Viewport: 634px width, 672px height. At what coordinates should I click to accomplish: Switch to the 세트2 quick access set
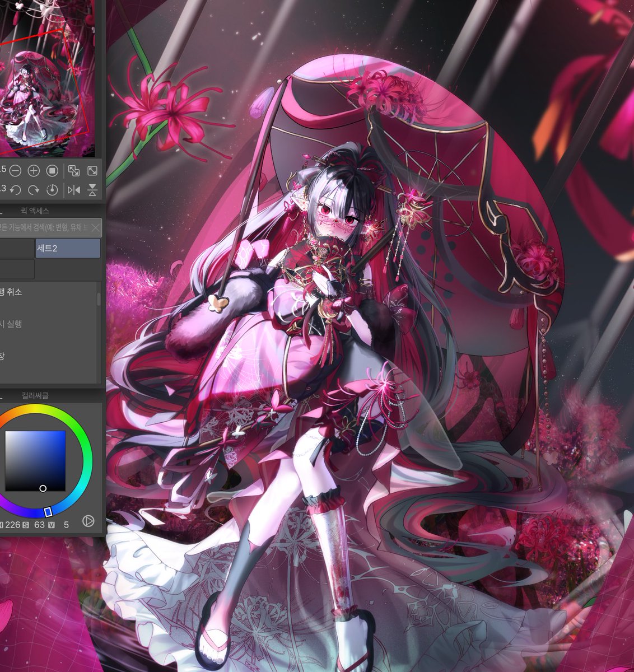click(x=68, y=248)
